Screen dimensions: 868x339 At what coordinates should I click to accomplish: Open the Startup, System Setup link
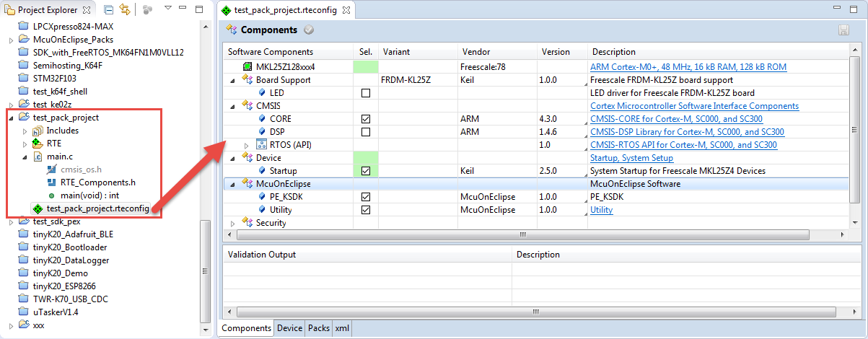(x=631, y=158)
